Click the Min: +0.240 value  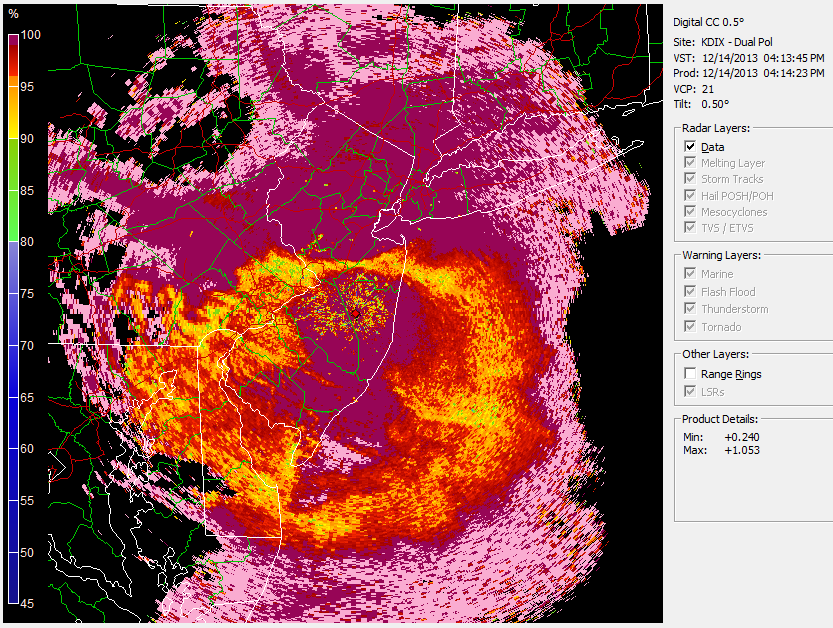[742, 437]
